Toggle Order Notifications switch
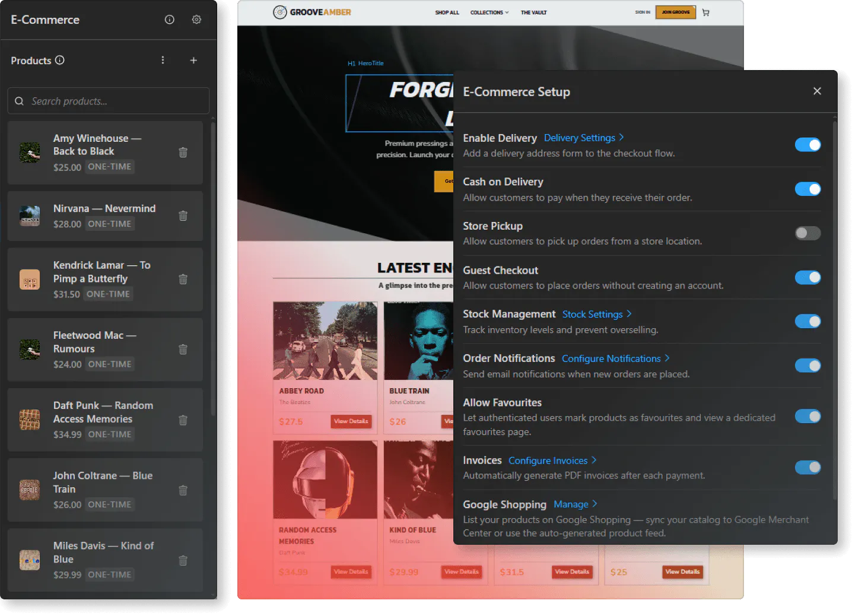 pyautogui.click(x=808, y=366)
